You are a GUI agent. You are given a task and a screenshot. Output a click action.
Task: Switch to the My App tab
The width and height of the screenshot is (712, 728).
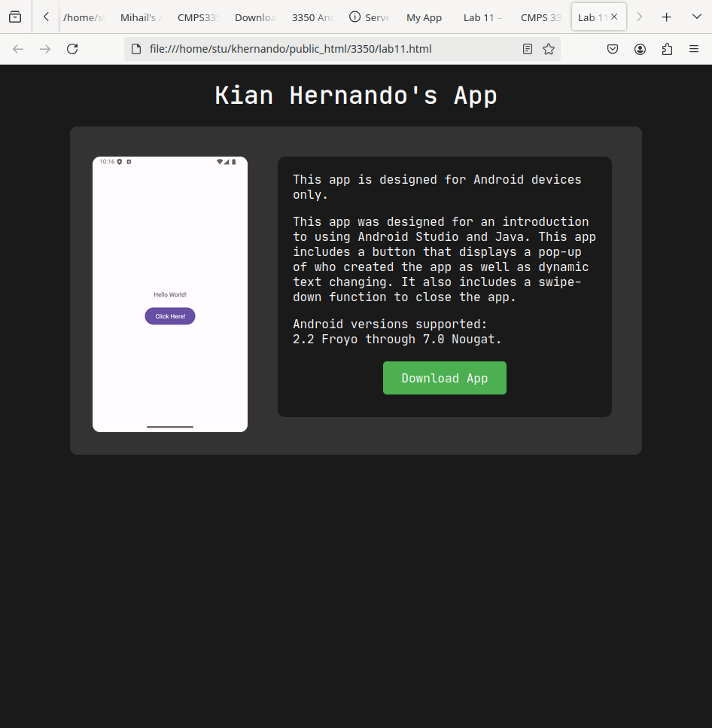click(x=424, y=17)
